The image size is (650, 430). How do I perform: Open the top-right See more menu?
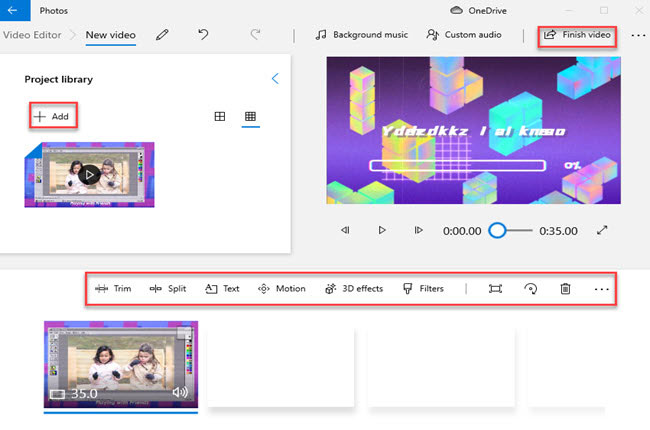[638, 36]
